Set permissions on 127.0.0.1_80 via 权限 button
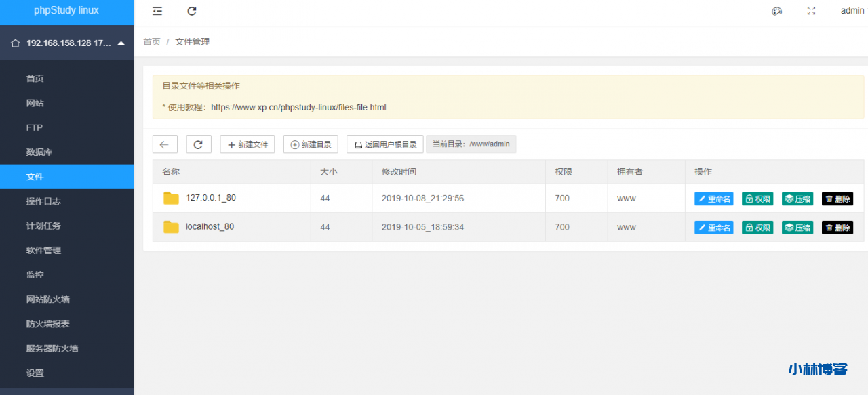868x395 pixels. point(757,199)
